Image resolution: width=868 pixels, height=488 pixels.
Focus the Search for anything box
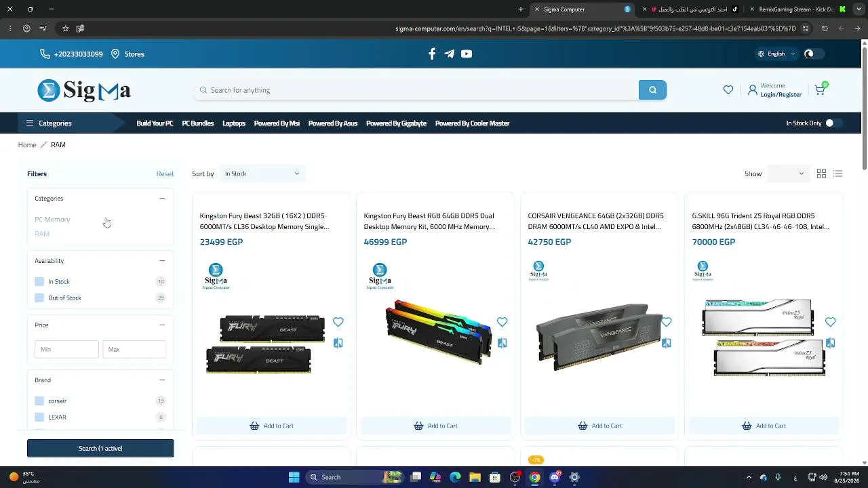coord(416,90)
